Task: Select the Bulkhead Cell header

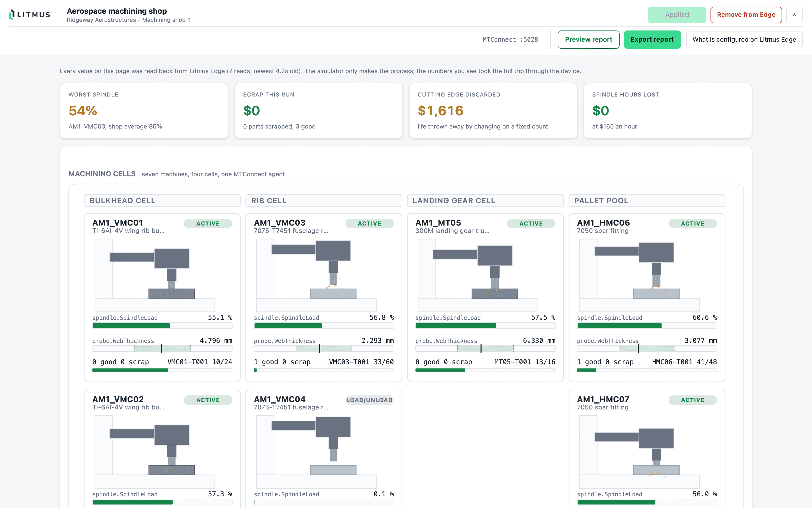Action: coord(162,201)
